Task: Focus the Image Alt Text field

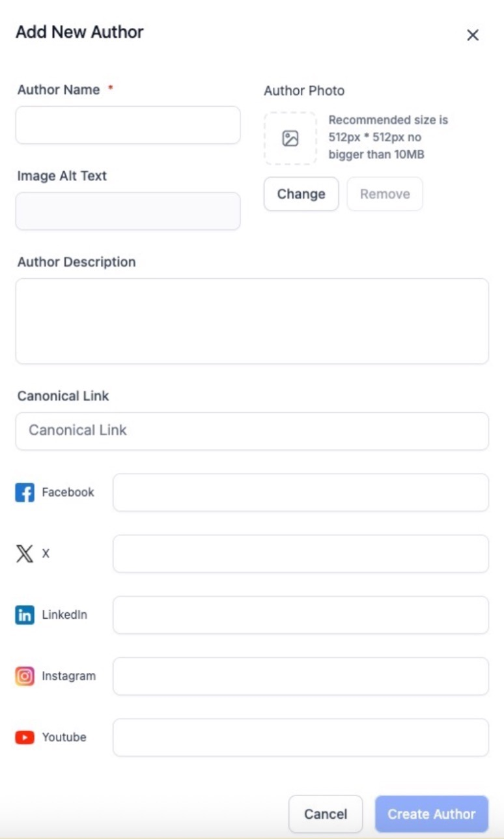Action: 128,211
